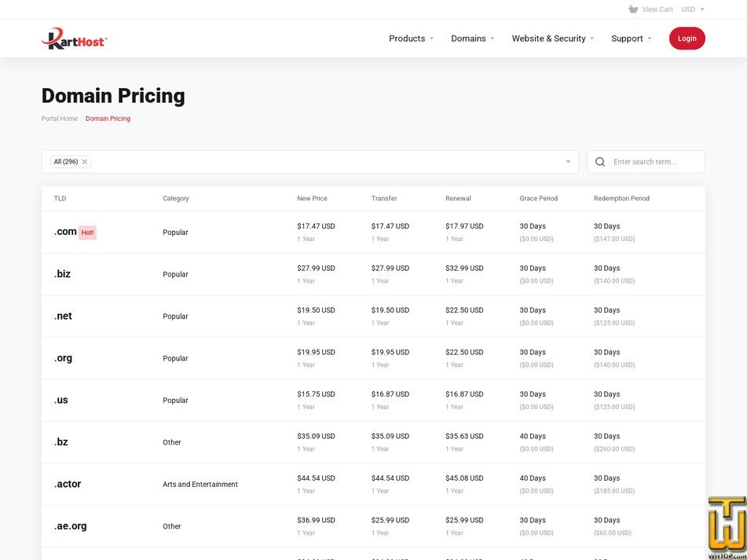Image resolution: width=747 pixels, height=560 pixels.
Task: Click Arts and Entertainment category for .actor
Action: (200, 485)
